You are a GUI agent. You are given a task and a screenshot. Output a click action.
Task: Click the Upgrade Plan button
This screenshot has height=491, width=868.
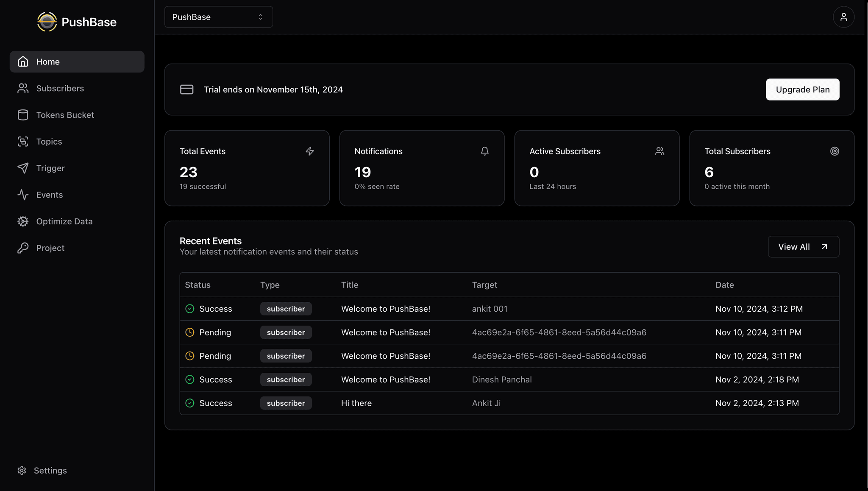pos(802,89)
